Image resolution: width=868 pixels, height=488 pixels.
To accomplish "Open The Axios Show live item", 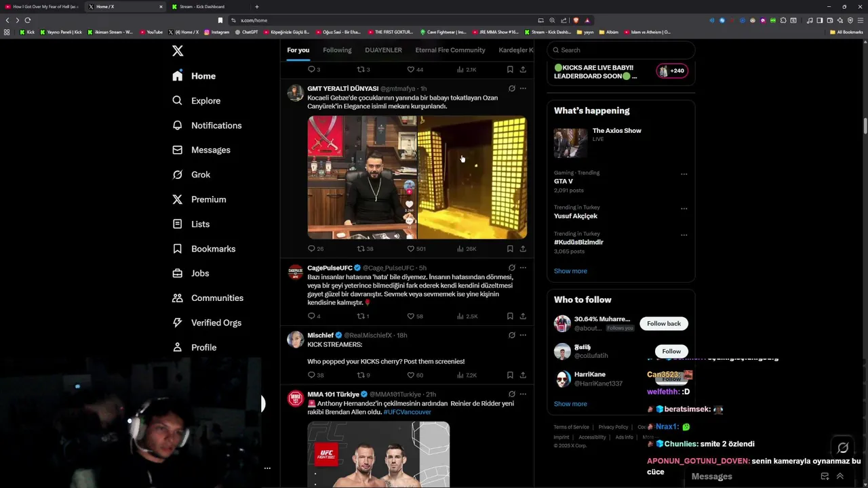I will 621,142.
